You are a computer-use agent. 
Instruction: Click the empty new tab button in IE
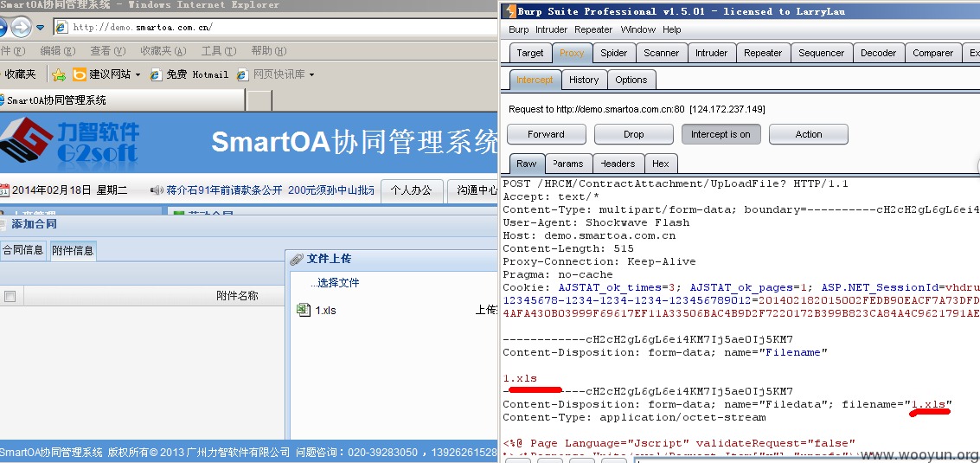click(x=259, y=100)
